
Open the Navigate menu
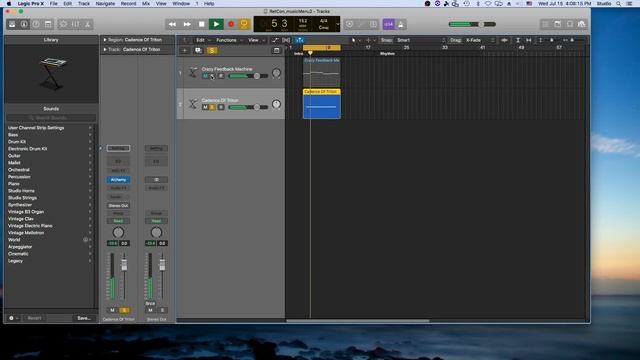[x=105, y=3]
